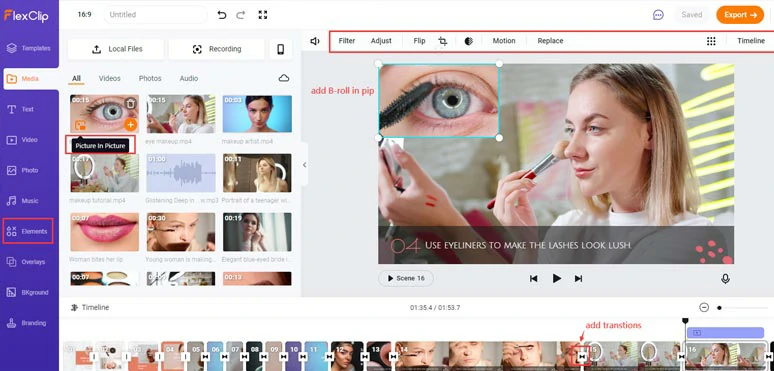Image resolution: width=774 pixels, height=371 pixels.
Task: Play the video preview
Action: (x=556, y=278)
